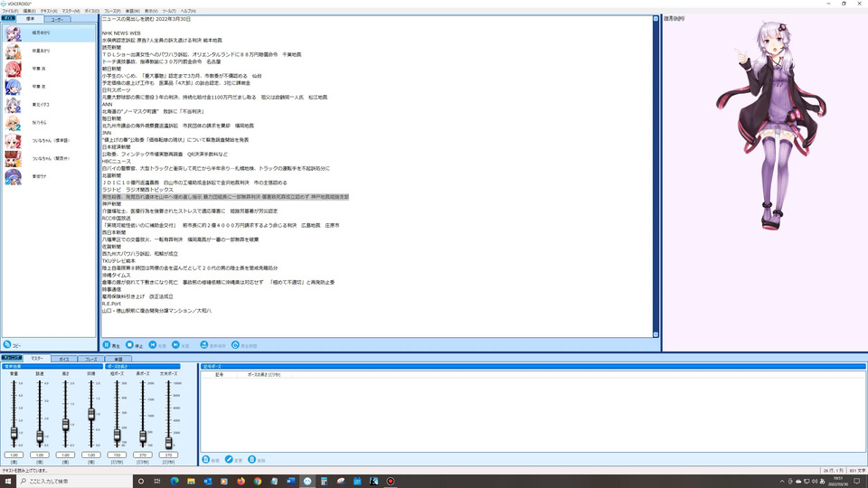Open ヘルプ menu
This screenshot has height=488, width=868.
pyautogui.click(x=188, y=11)
